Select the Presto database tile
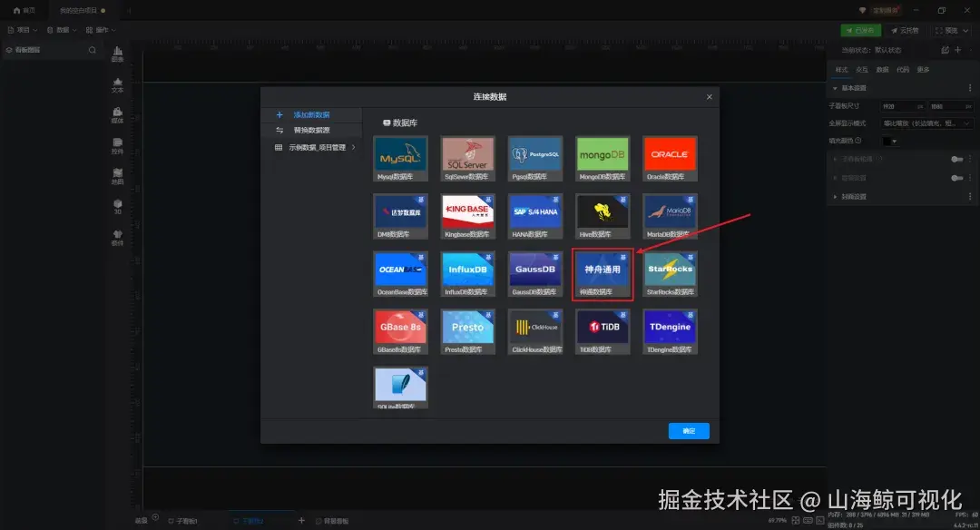 click(467, 332)
